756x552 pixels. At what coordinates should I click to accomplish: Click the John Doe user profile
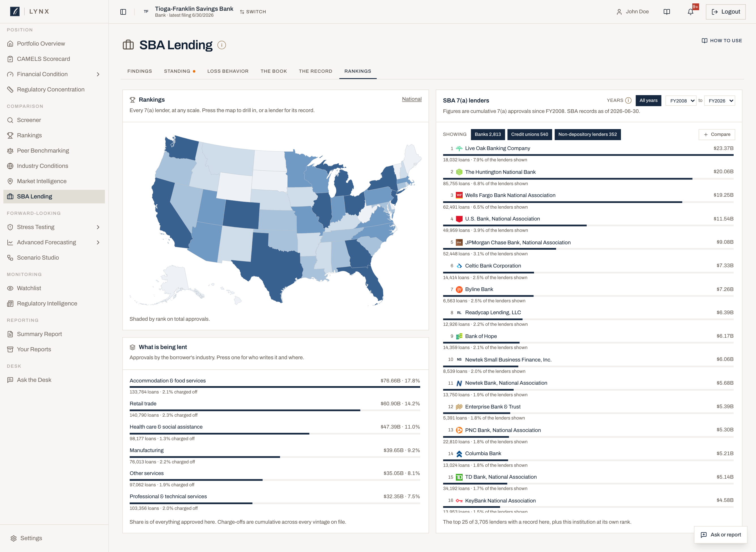632,12
